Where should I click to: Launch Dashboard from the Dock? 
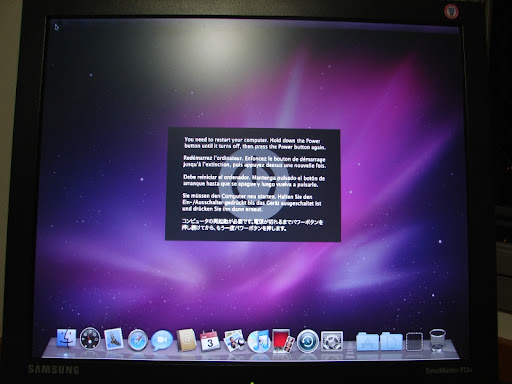90,339
